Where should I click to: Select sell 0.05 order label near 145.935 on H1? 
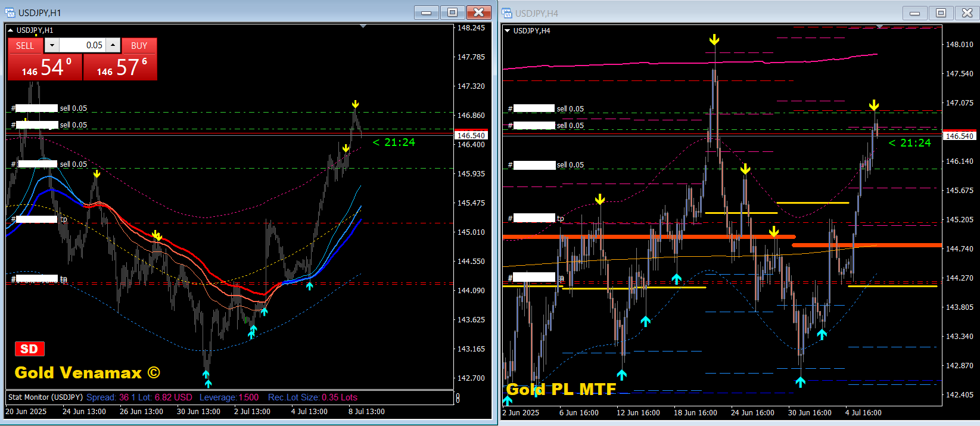pos(73,164)
